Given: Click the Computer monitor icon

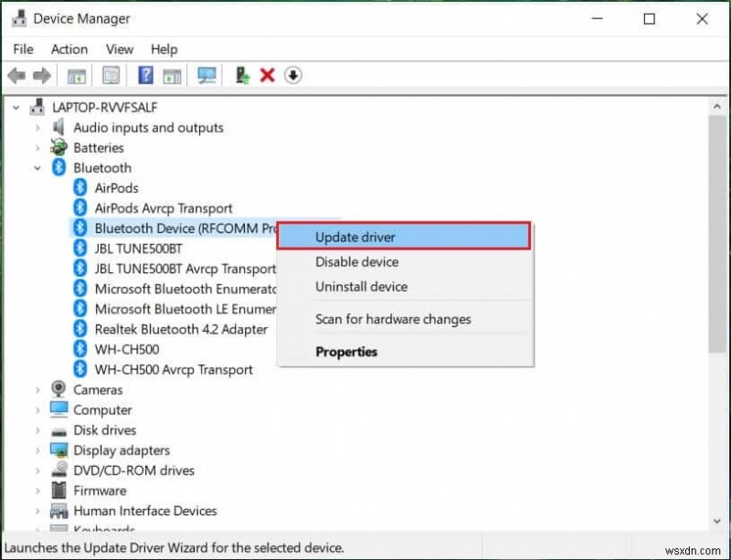Looking at the screenshot, I should point(58,409).
